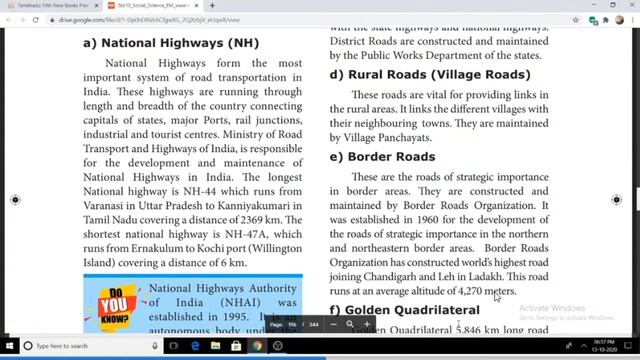
Task: Open Microsoft Store from the taskbar
Action: point(236,346)
